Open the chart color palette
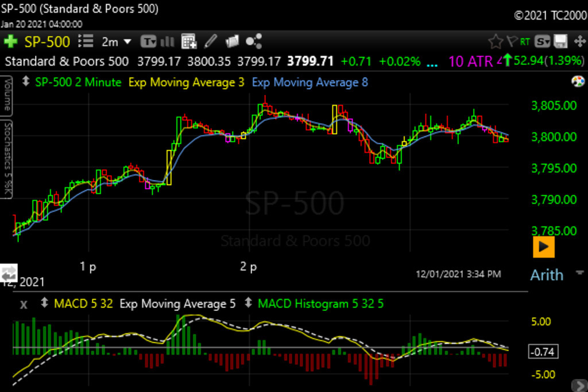The width and height of the screenshot is (588, 392). (x=577, y=82)
